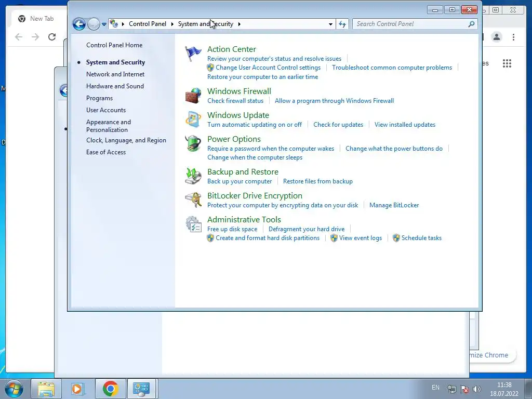The width and height of the screenshot is (532, 399).
Task: Expand the arrow after Control Panel breadcrumb
Action: (172, 24)
